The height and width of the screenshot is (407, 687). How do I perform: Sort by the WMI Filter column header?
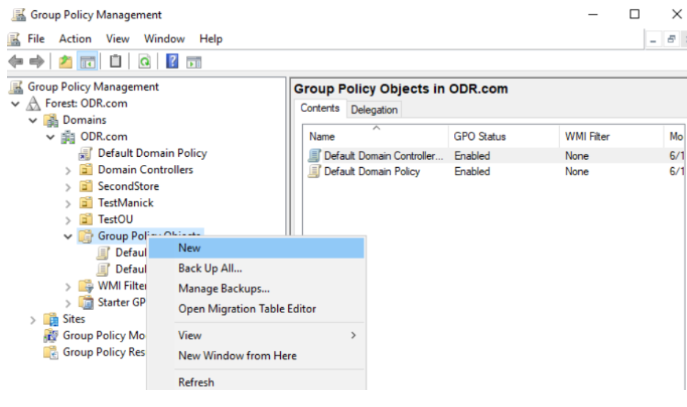pyautogui.click(x=611, y=137)
